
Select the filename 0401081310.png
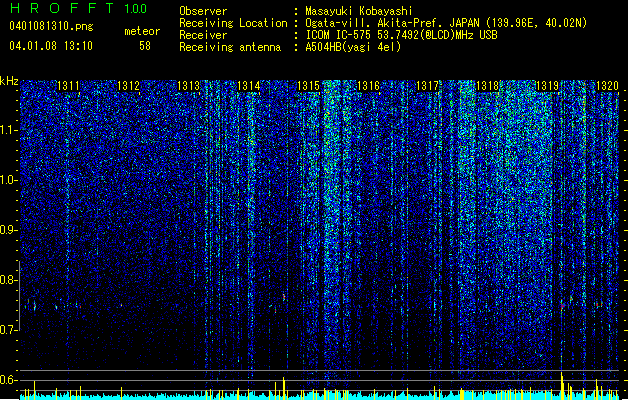pyautogui.click(x=51, y=27)
